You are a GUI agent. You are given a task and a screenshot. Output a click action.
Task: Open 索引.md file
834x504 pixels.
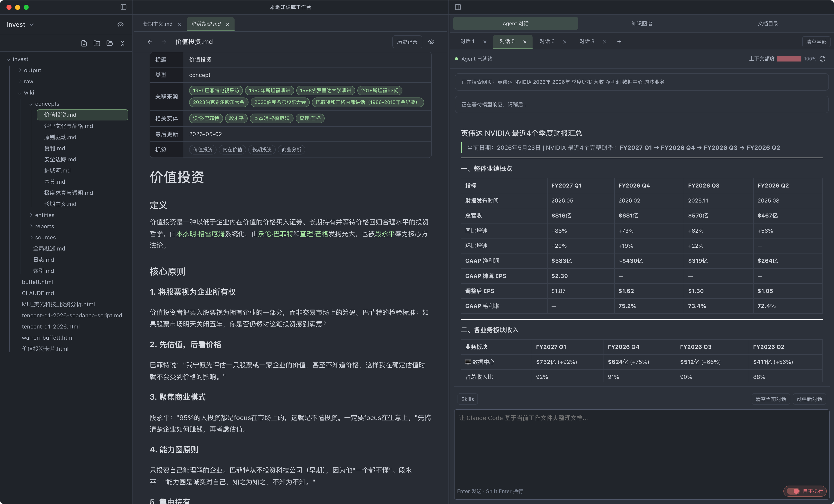point(43,271)
